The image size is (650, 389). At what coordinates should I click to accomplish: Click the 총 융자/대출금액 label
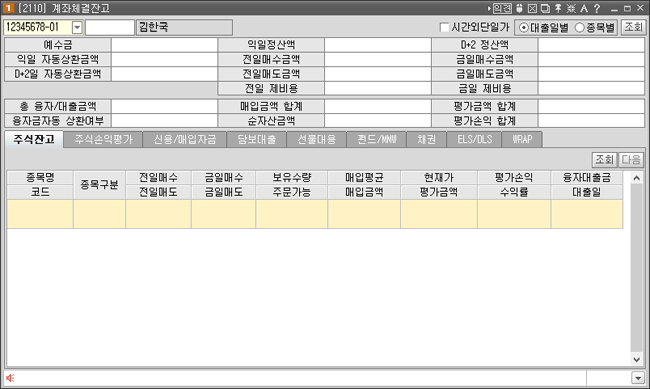58,106
